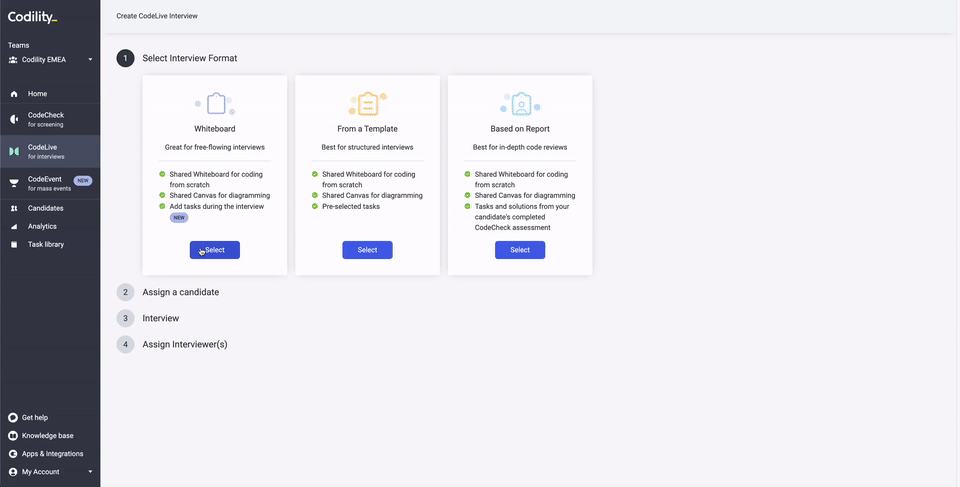Select the Based on Report format
The width and height of the screenshot is (960, 487).
(x=520, y=250)
